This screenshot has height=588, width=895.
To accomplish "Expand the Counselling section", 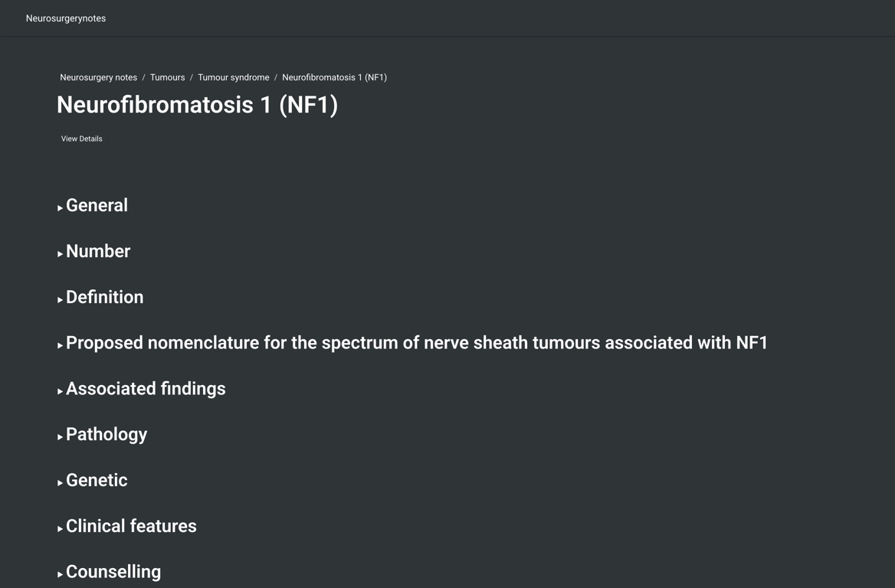I will click(x=113, y=572).
